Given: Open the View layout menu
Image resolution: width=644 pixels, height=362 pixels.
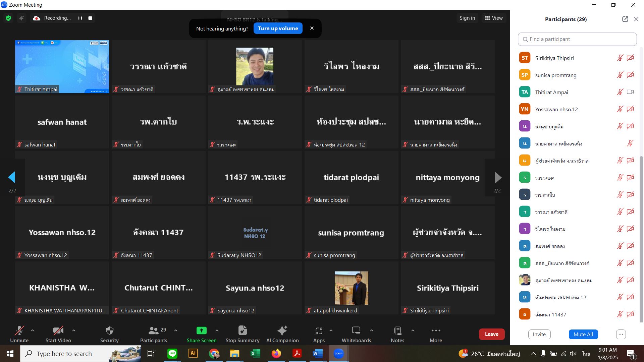Looking at the screenshot, I should [x=494, y=18].
